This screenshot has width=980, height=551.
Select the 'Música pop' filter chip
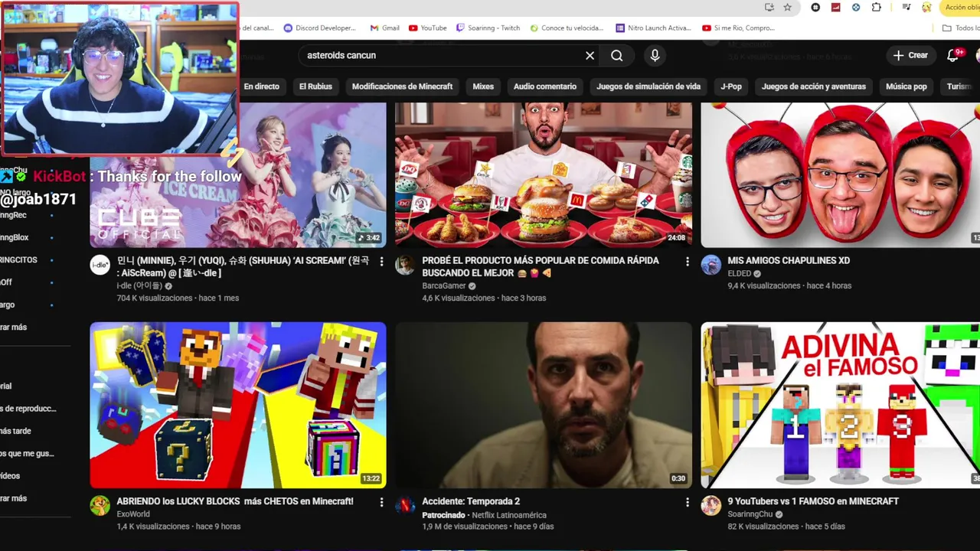pos(906,86)
